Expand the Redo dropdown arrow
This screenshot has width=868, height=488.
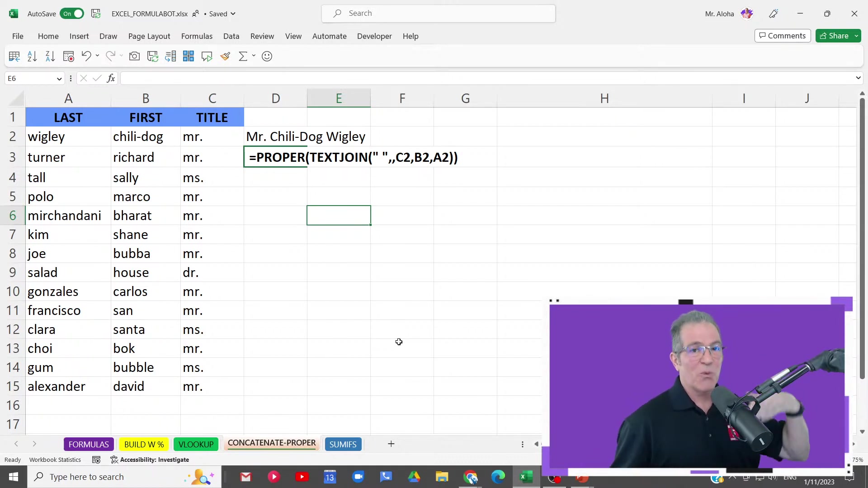coord(120,56)
